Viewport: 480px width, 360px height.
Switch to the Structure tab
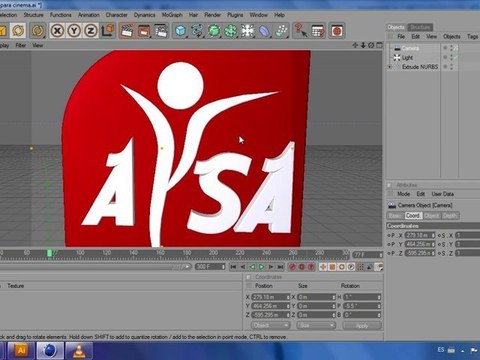coord(420,27)
